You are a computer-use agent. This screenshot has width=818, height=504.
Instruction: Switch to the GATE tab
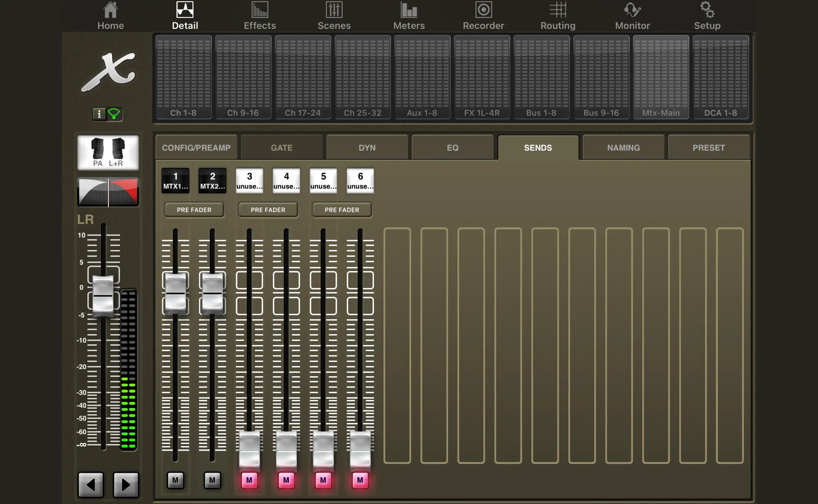[x=282, y=148]
